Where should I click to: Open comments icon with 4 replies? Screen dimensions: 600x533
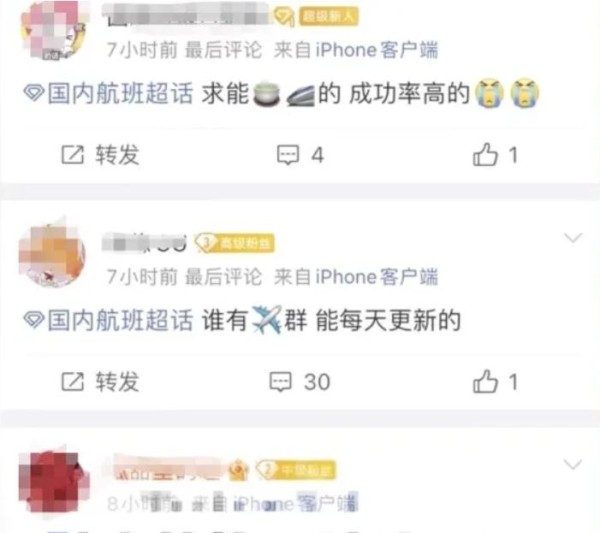[288, 155]
